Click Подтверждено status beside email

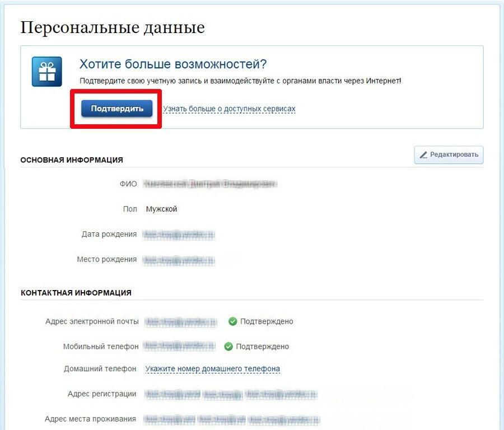pyautogui.click(x=267, y=321)
